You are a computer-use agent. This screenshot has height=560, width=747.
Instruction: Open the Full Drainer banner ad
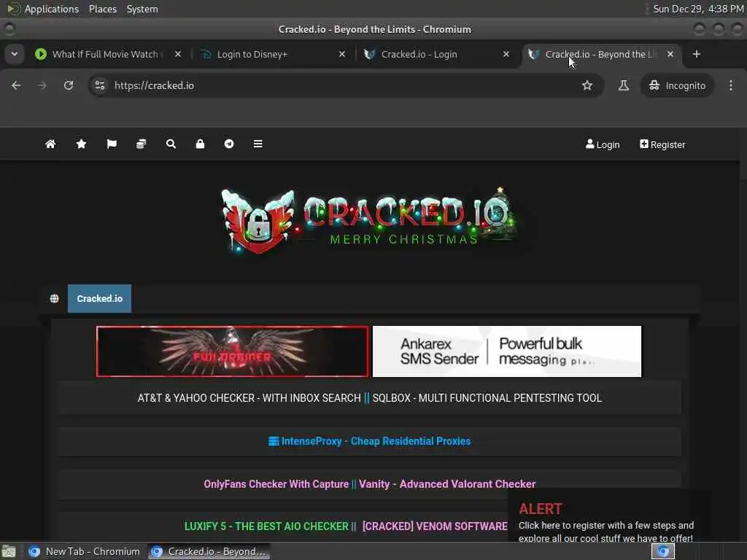233,351
